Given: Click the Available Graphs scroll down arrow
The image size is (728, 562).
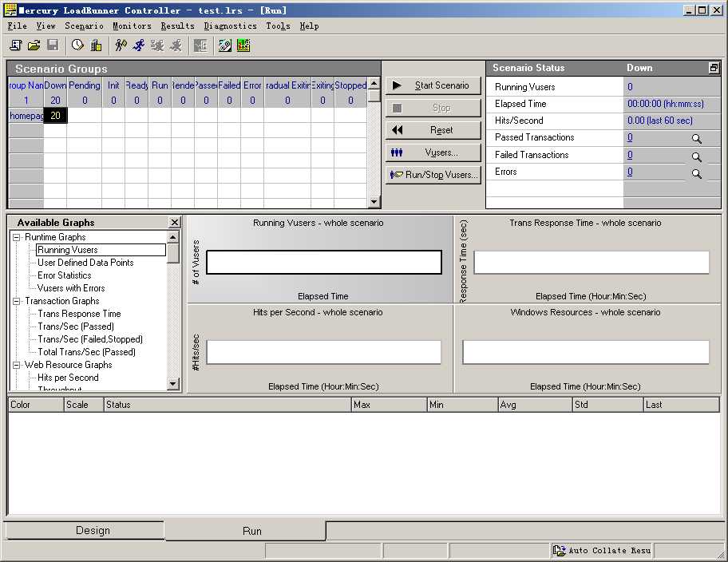Looking at the screenshot, I should pos(172,384).
